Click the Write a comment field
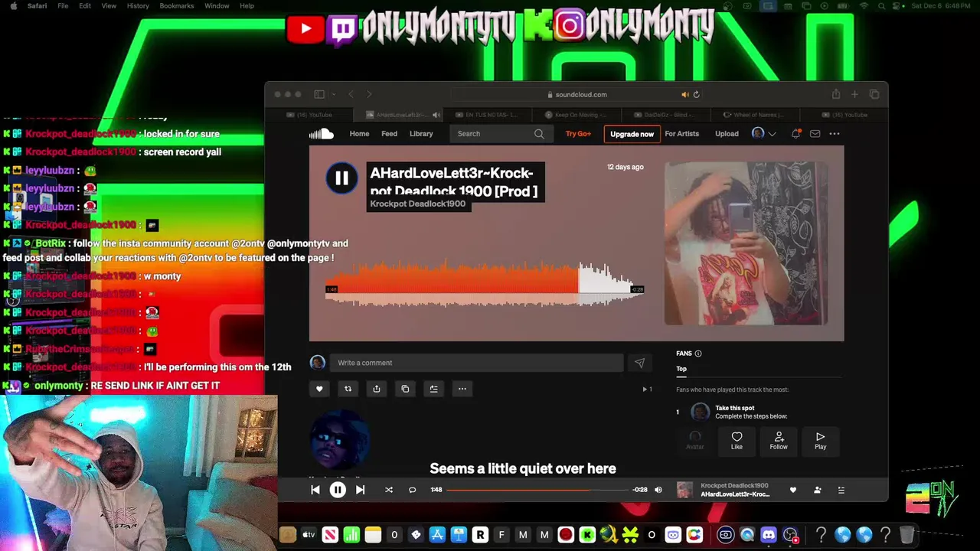This screenshot has height=551, width=980. point(476,363)
